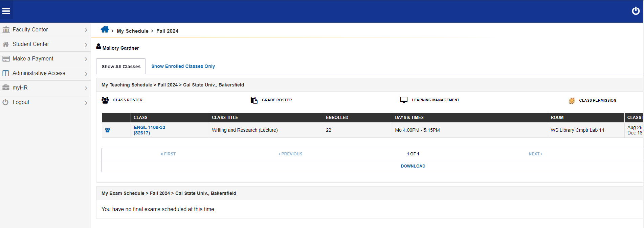This screenshot has height=228, width=644.
Task: Open Administrative Access menu item
Action: 45,73
